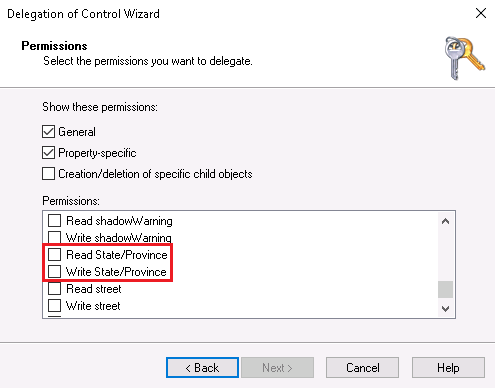Click the keys icon in wizard header
Screen dimensions: 495x388
(465, 58)
